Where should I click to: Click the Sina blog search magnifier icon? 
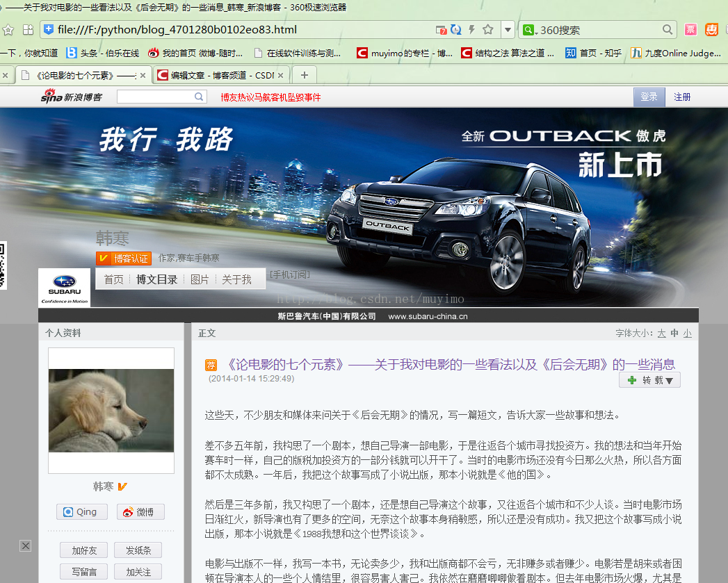(199, 97)
